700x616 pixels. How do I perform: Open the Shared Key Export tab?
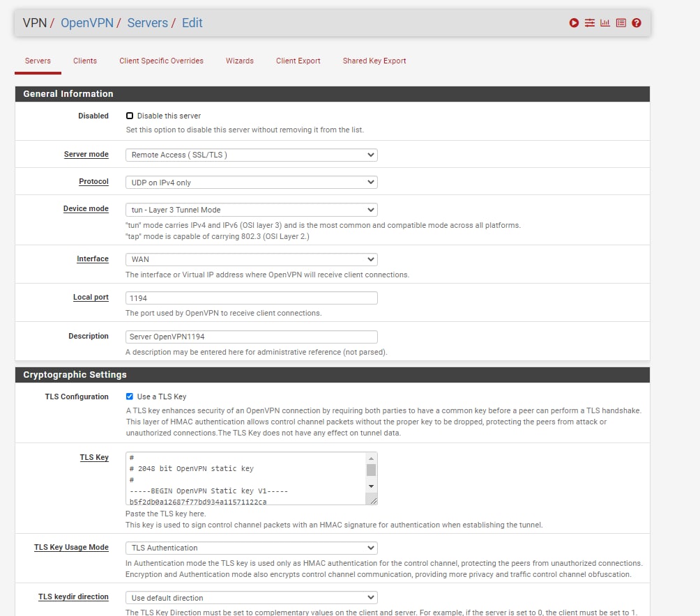pos(374,61)
